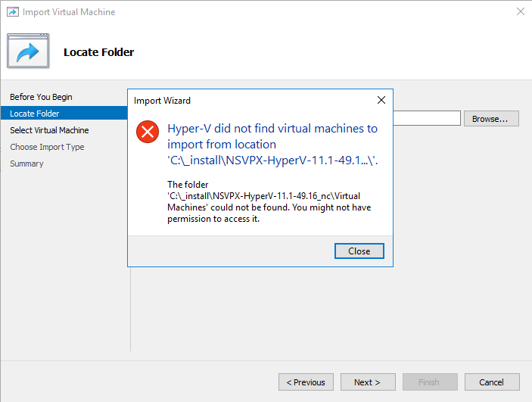Proceed with the Next > button
Screen dimensions: 532x402
click(368, 382)
